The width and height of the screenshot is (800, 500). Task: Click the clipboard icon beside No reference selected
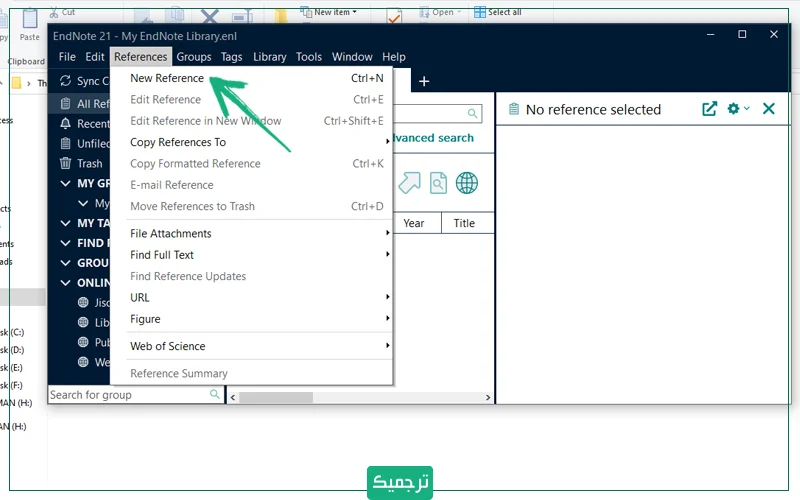click(x=513, y=109)
